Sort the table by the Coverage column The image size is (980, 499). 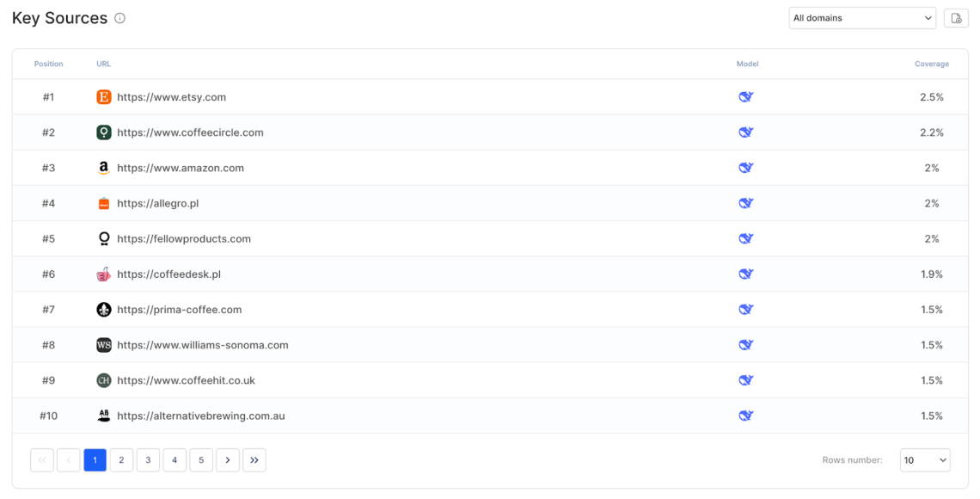click(x=932, y=63)
